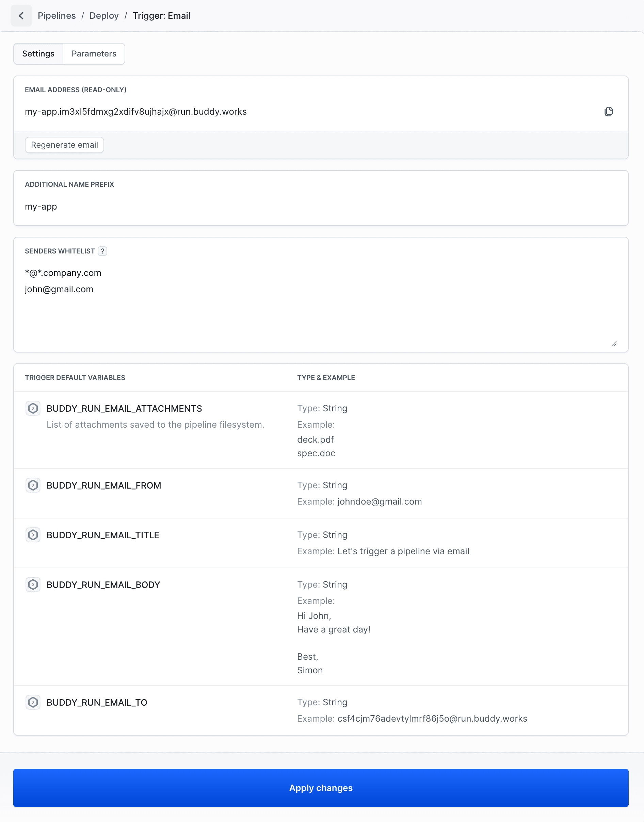644x822 pixels.
Task: Navigate to Deploy via breadcrumb
Action: (x=104, y=15)
